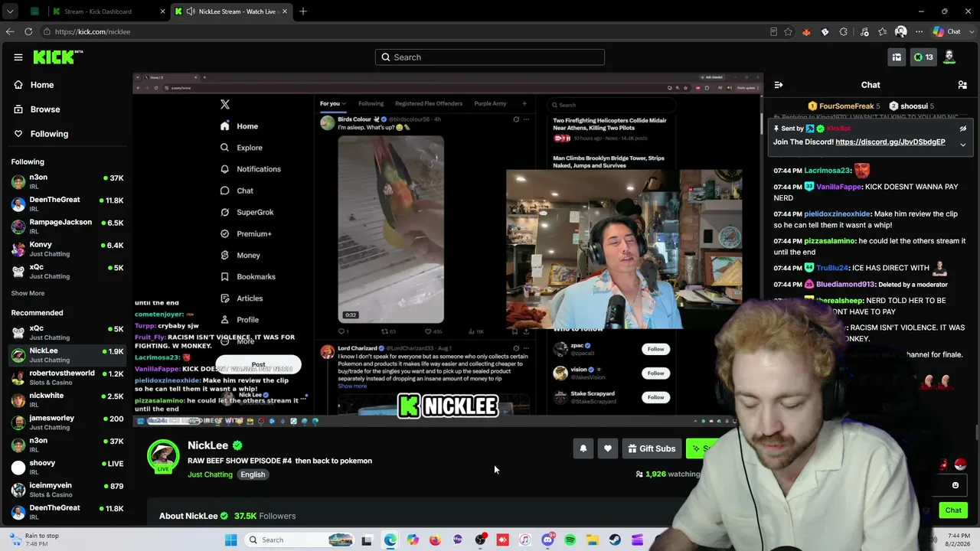Toggle the heart follow button

pyautogui.click(x=608, y=448)
